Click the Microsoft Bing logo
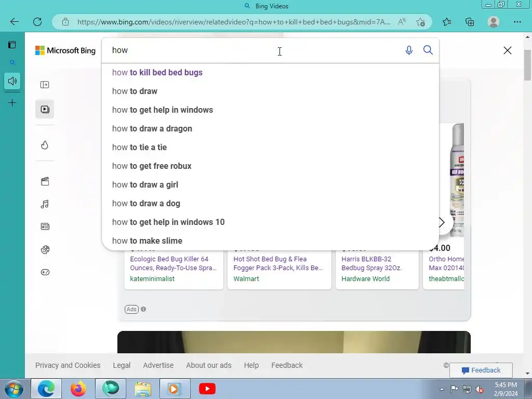532x399 pixels. 65,50
